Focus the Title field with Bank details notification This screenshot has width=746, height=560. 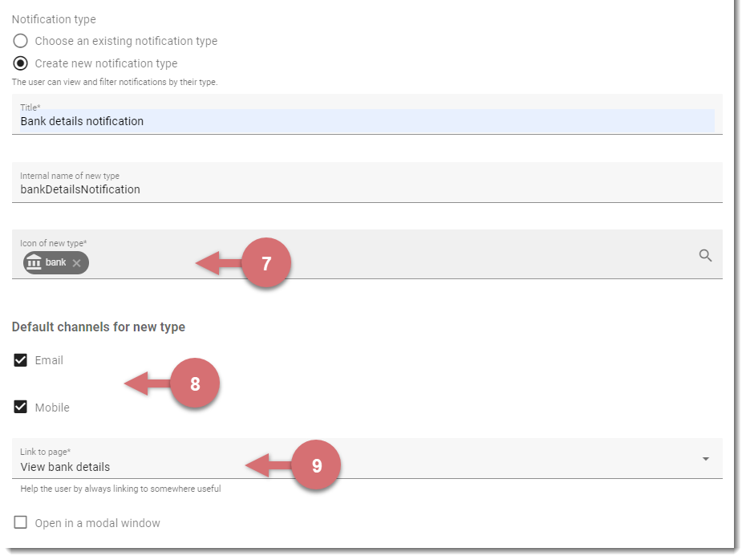point(367,115)
